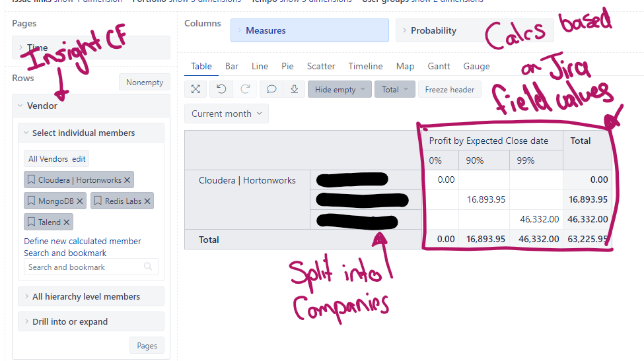Remove Redis Labs member with X
Screen dimensions: 644x361
pos(147,201)
